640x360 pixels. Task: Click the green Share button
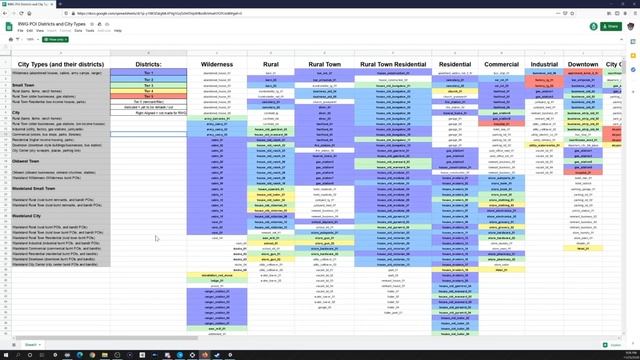(611, 27)
